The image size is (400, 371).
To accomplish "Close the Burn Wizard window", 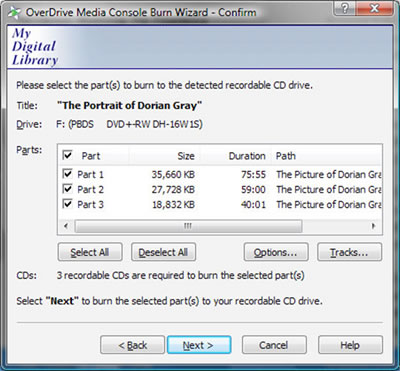I will 375,9.
